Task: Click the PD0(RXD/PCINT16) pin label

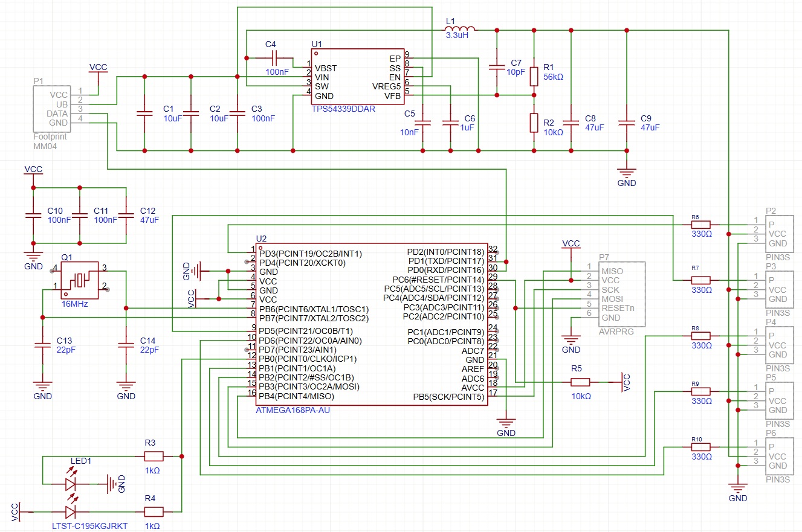Action: coord(445,270)
